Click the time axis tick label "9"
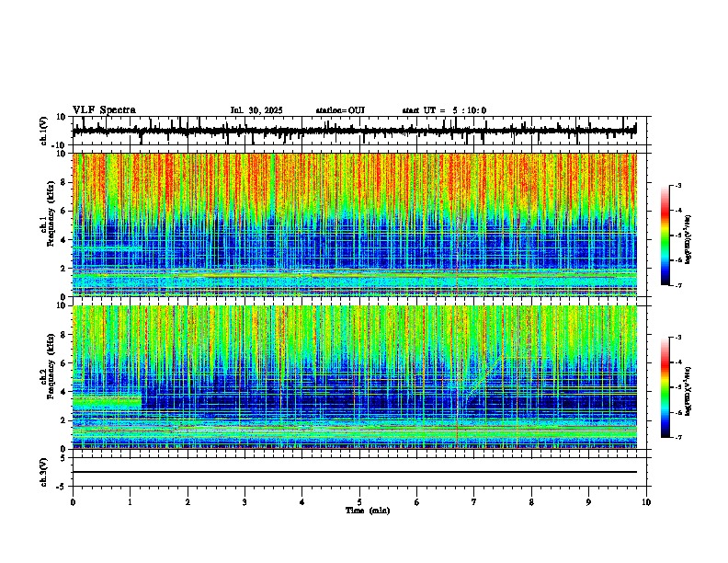Viewport: 728px width, 563px height. pos(588,502)
